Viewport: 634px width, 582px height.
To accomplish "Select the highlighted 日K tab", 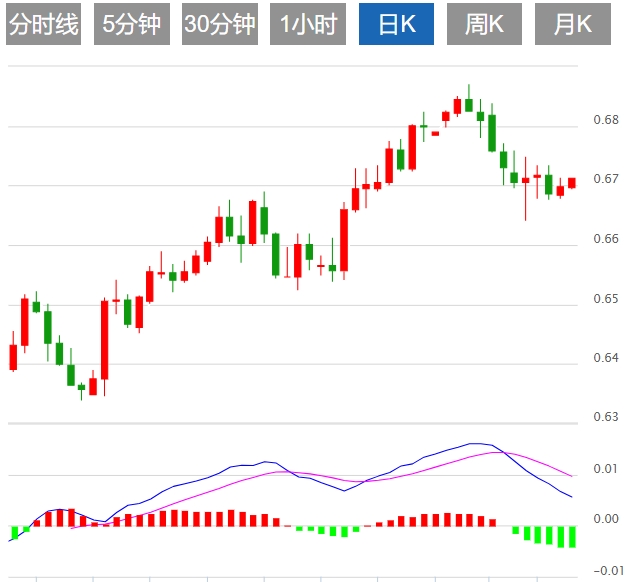I will click(x=397, y=25).
